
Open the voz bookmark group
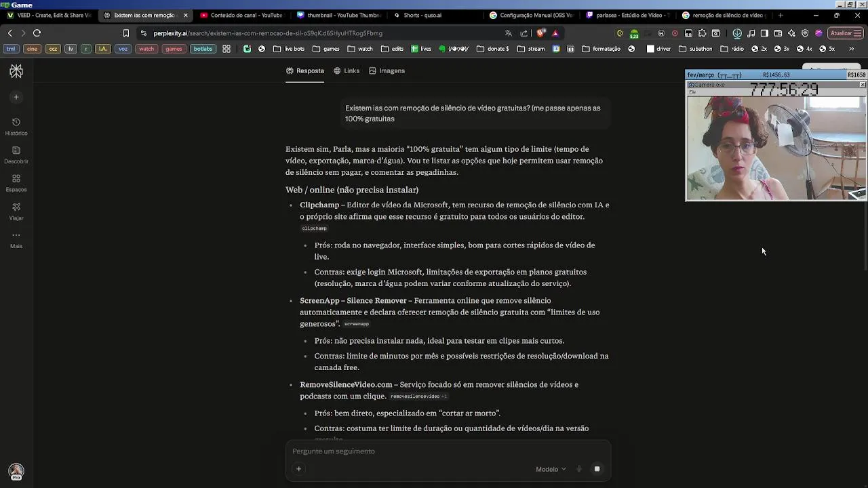pos(123,49)
